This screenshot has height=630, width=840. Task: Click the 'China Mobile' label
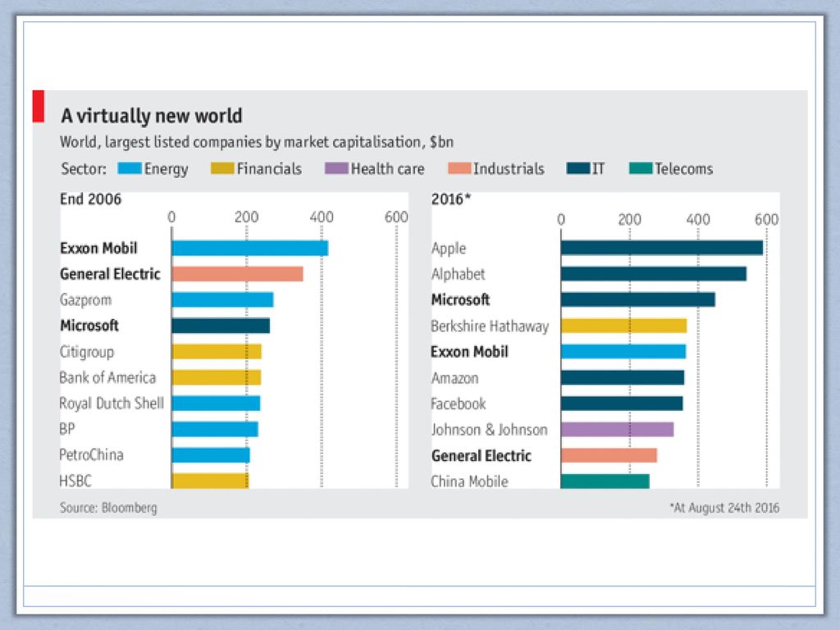coord(470,481)
